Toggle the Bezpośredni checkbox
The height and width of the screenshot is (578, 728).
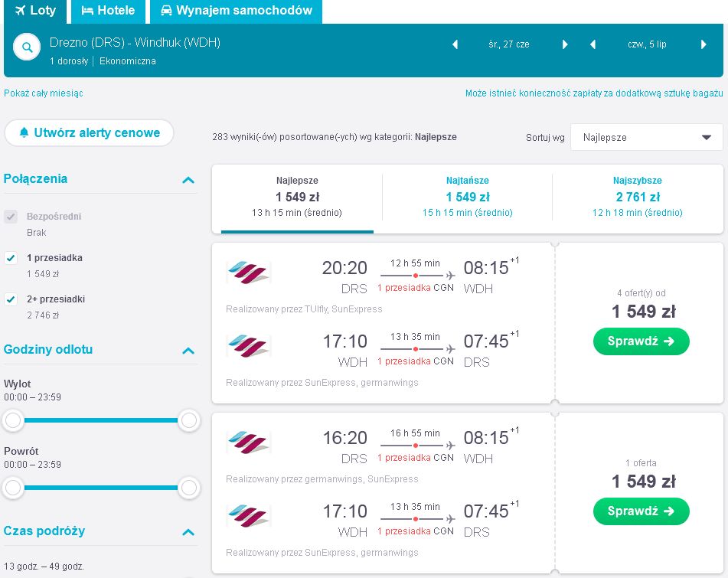[x=11, y=217]
